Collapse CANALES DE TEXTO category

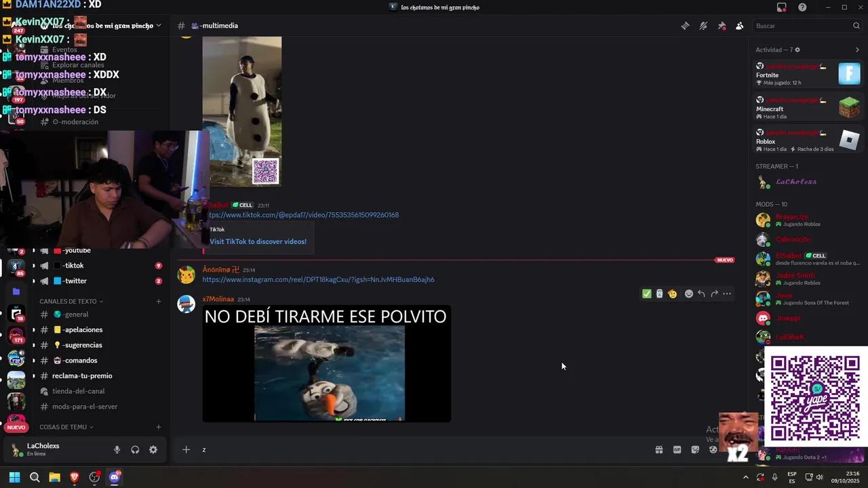point(71,301)
